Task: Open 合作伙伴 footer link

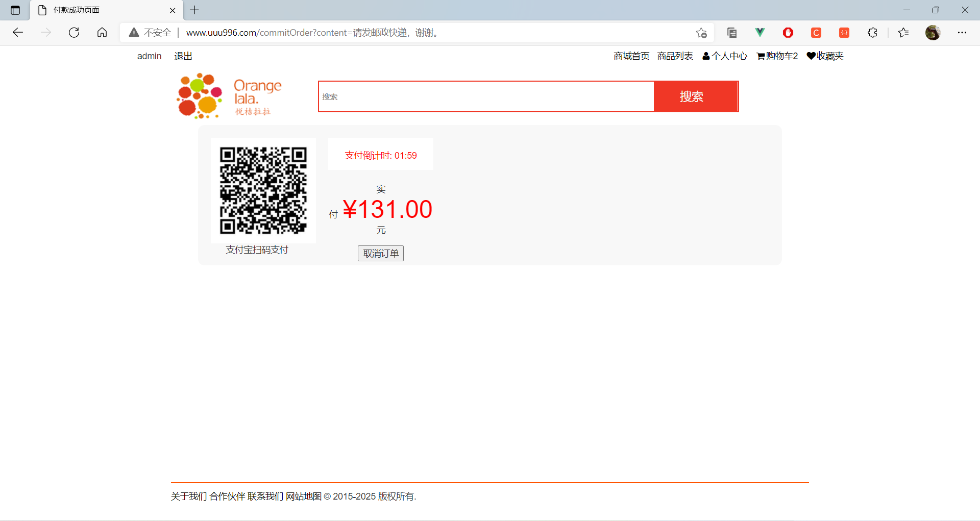Action: 227,497
